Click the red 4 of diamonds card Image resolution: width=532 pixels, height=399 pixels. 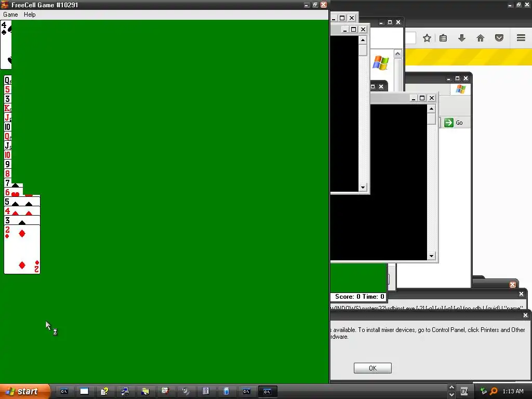[x=22, y=211]
